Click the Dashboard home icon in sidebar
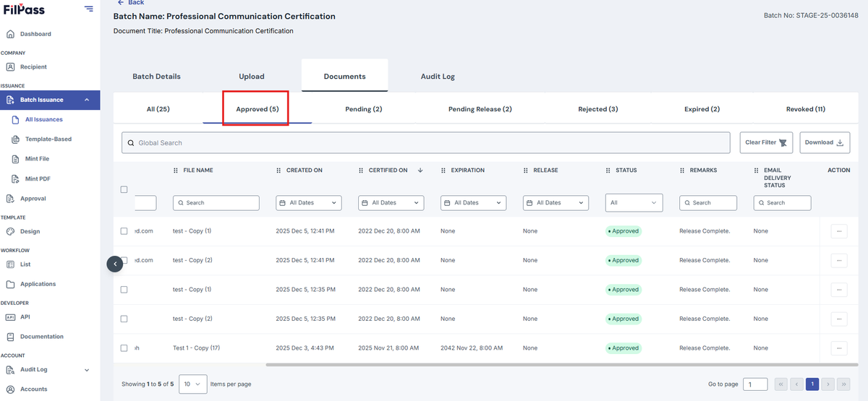Viewport: 868px width, 401px height. coord(10,34)
